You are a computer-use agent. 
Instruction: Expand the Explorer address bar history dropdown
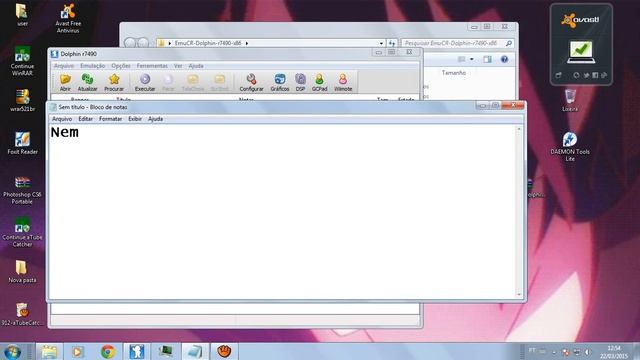(x=381, y=43)
